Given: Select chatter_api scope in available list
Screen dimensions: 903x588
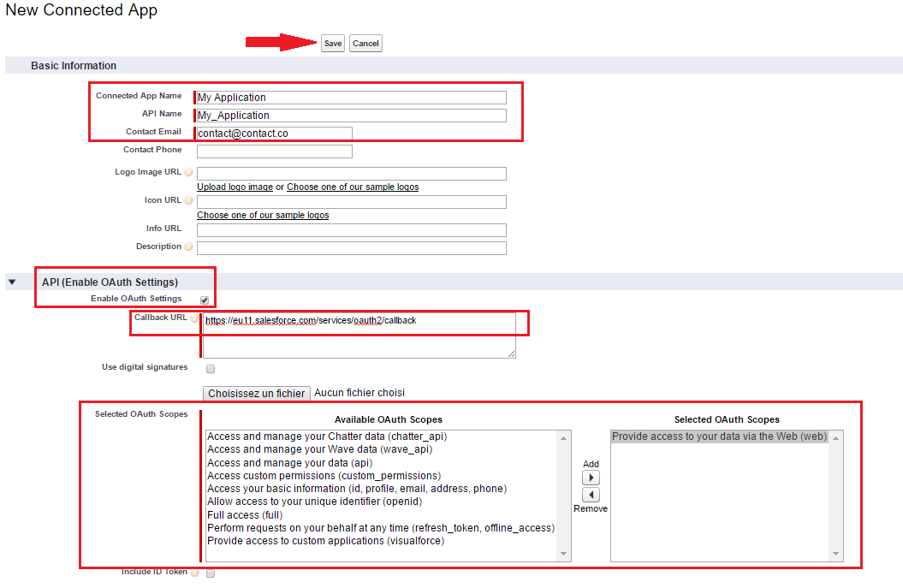Looking at the screenshot, I should click(x=326, y=437).
